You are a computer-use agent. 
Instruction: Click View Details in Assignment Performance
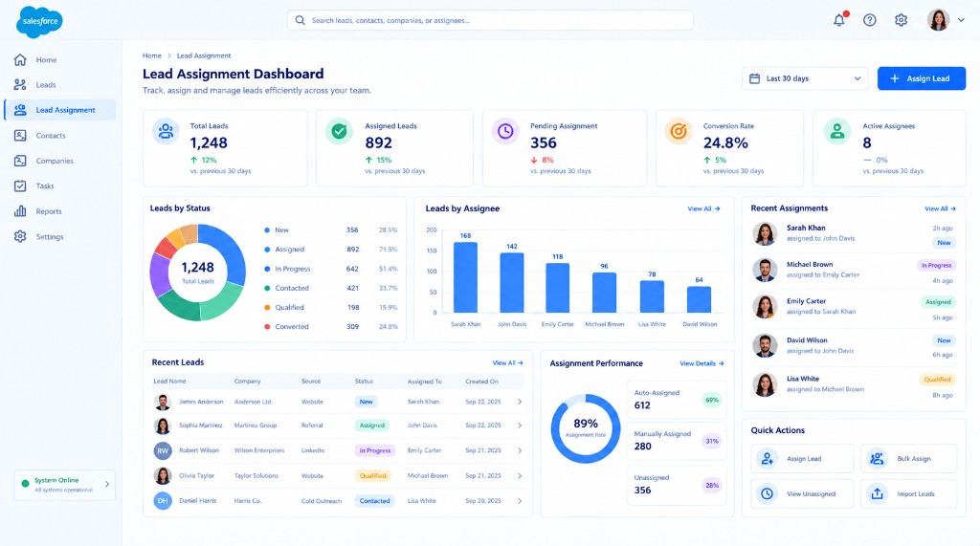click(x=702, y=363)
